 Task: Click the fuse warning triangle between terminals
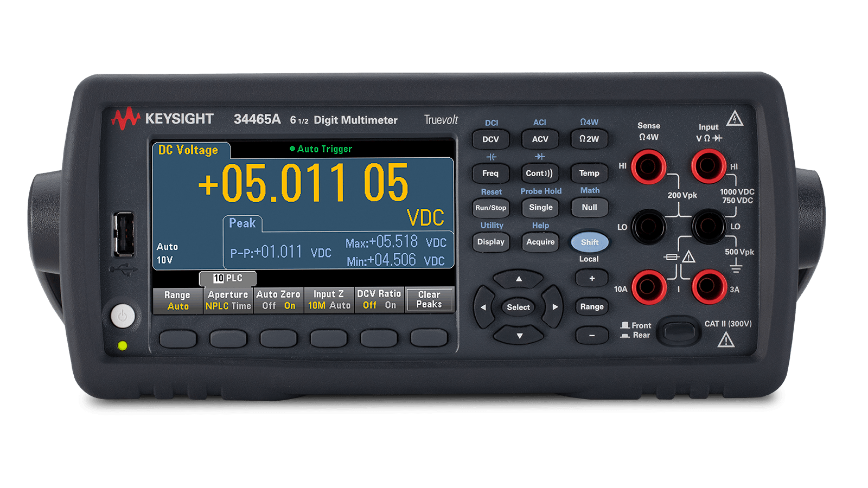688,256
